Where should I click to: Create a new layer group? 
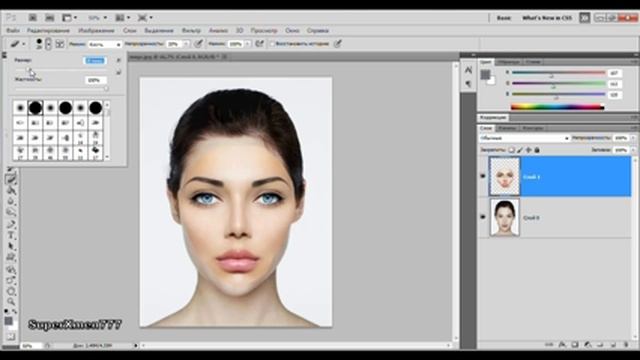(x=600, y=345)
